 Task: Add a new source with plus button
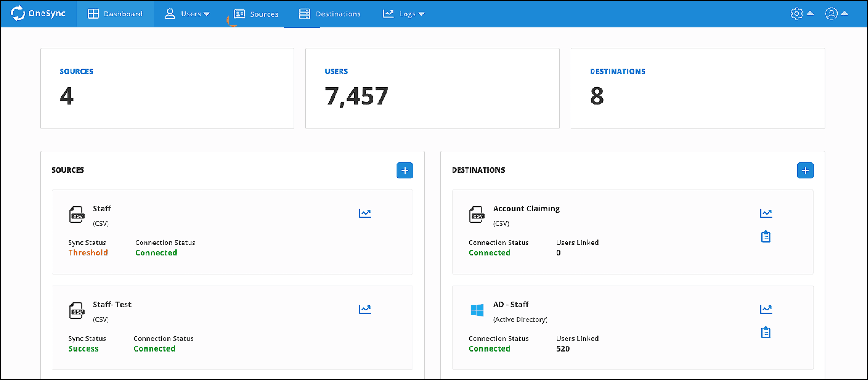click(x=405, y=170)
